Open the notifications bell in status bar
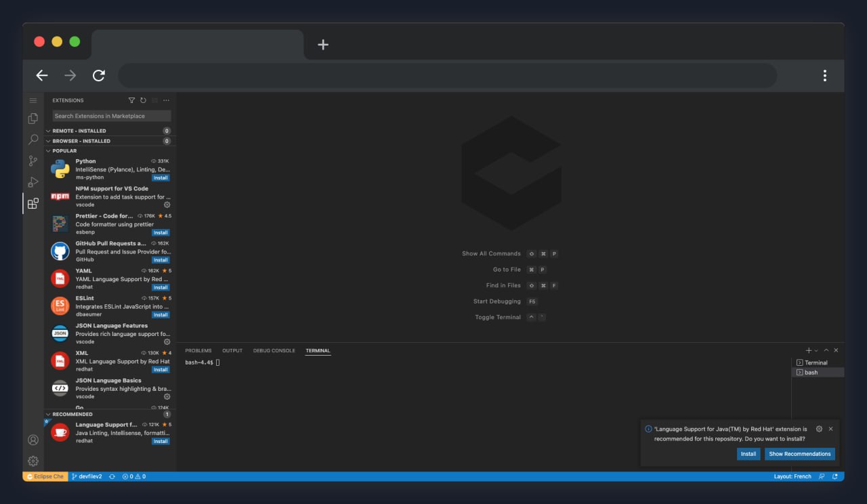 (835, 476)
